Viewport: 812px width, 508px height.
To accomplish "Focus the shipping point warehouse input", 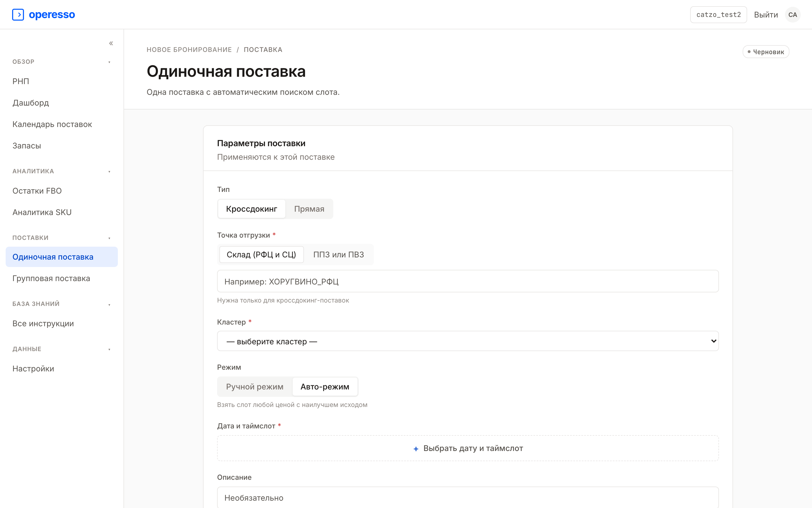I will point(468,281).
